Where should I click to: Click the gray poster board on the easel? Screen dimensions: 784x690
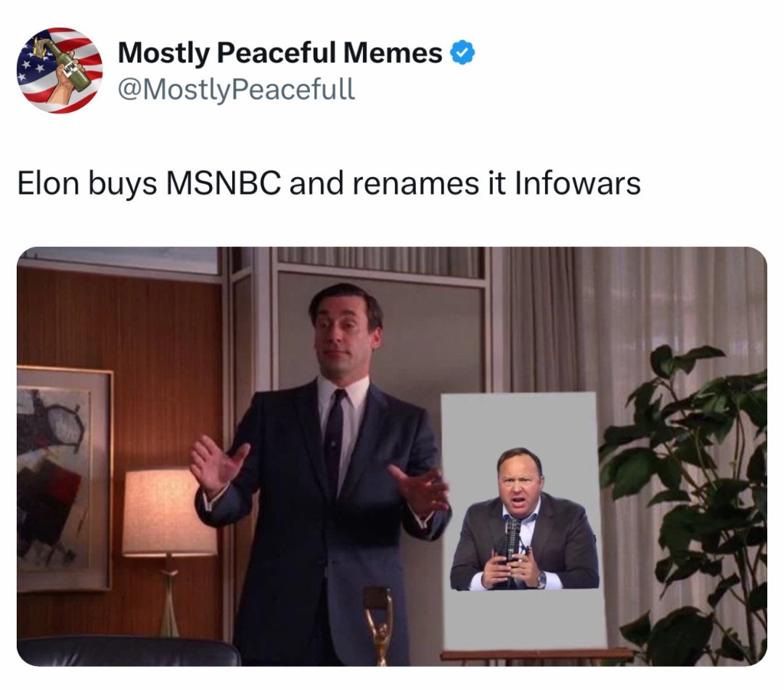coord(523,520)
